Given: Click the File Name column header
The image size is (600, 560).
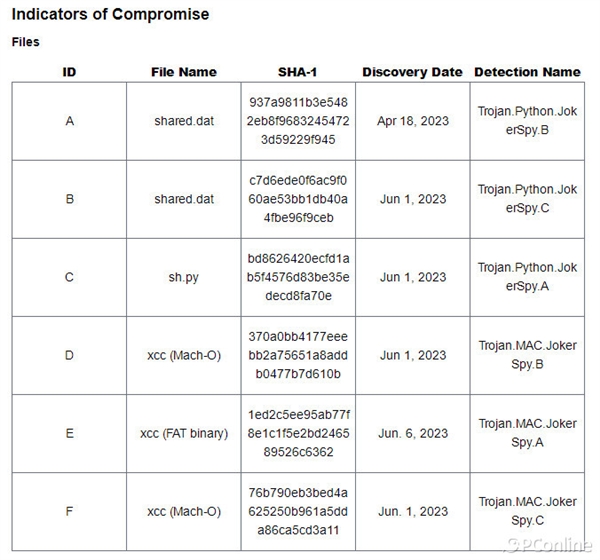Looking at the screenshot, I should (x=184, y=72).
